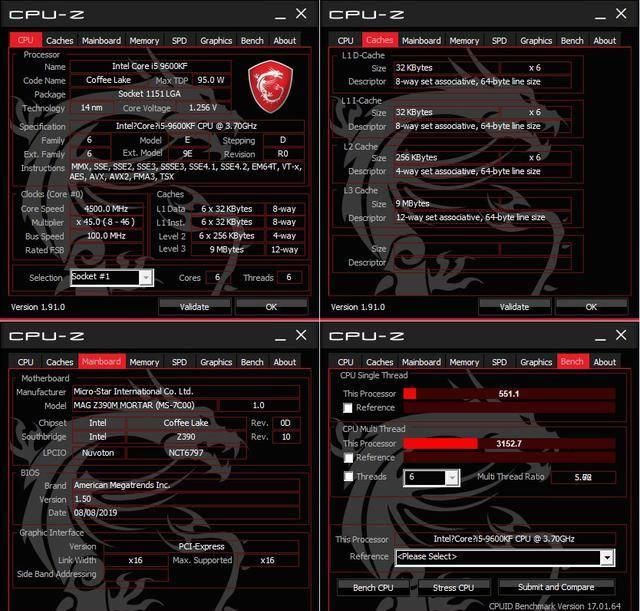
Task: Switch to Caches tab in CPU window
Action: tap(60, 40)
